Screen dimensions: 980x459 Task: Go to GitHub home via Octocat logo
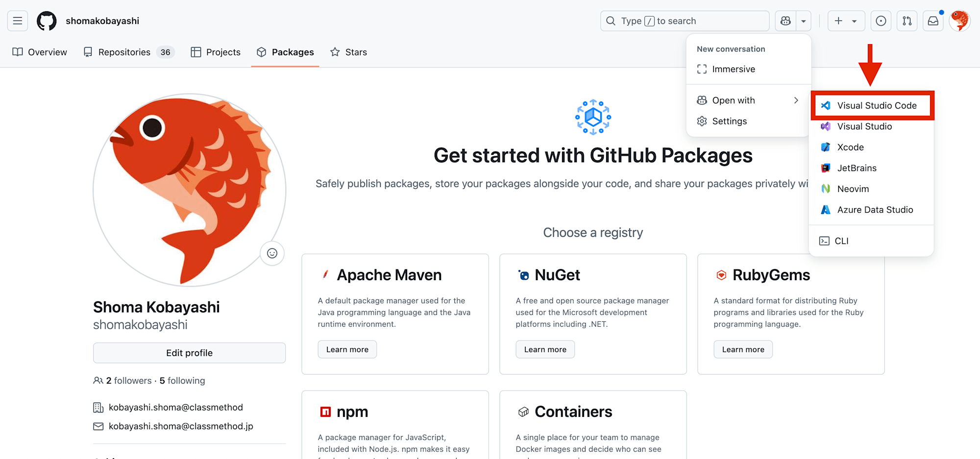pos(47,21)
